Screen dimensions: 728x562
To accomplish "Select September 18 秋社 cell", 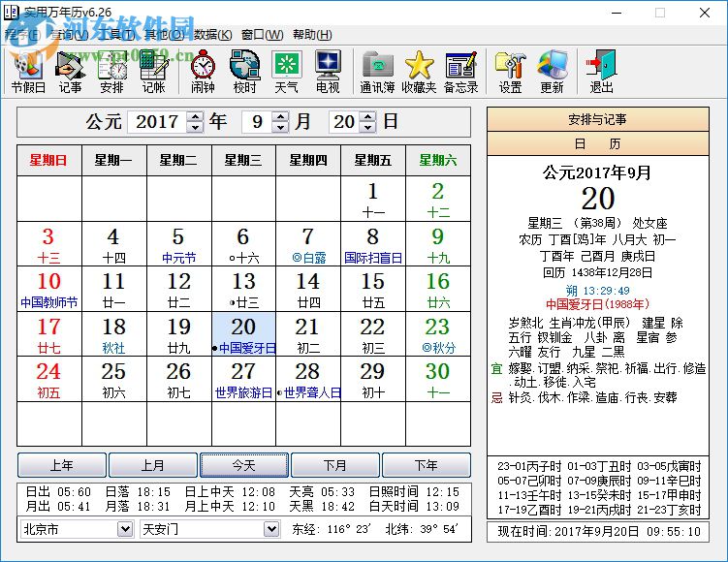I will point(114,334).
